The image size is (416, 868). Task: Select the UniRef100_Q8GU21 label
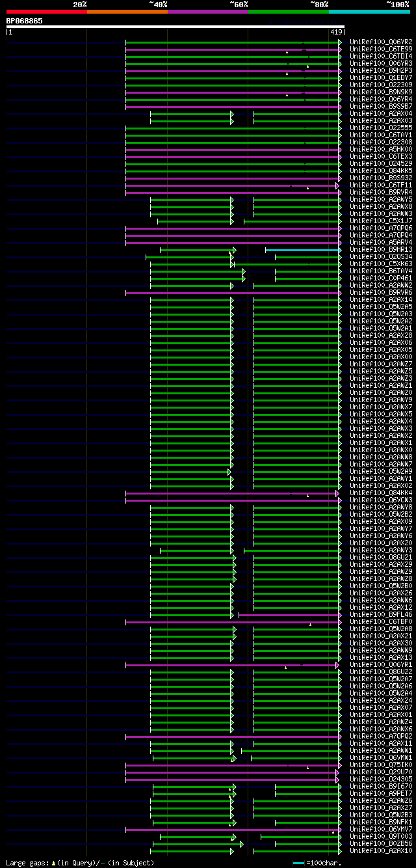pyautogui.click(x=381, y=558)
